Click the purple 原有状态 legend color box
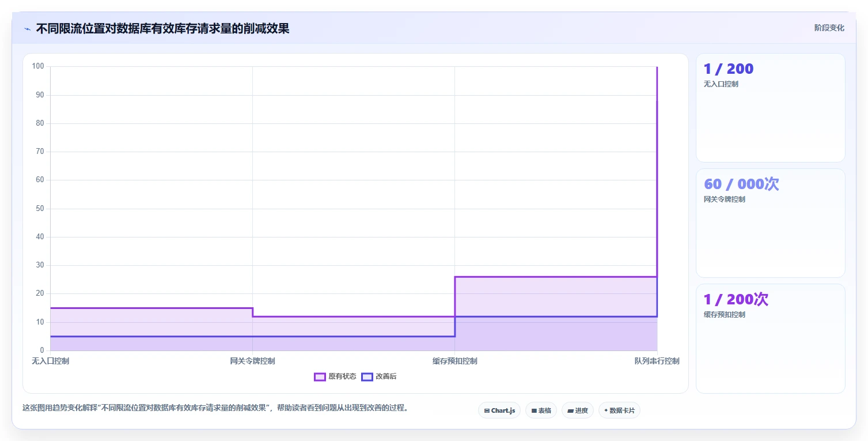This screenshot has height=441, width=868. 320,377
